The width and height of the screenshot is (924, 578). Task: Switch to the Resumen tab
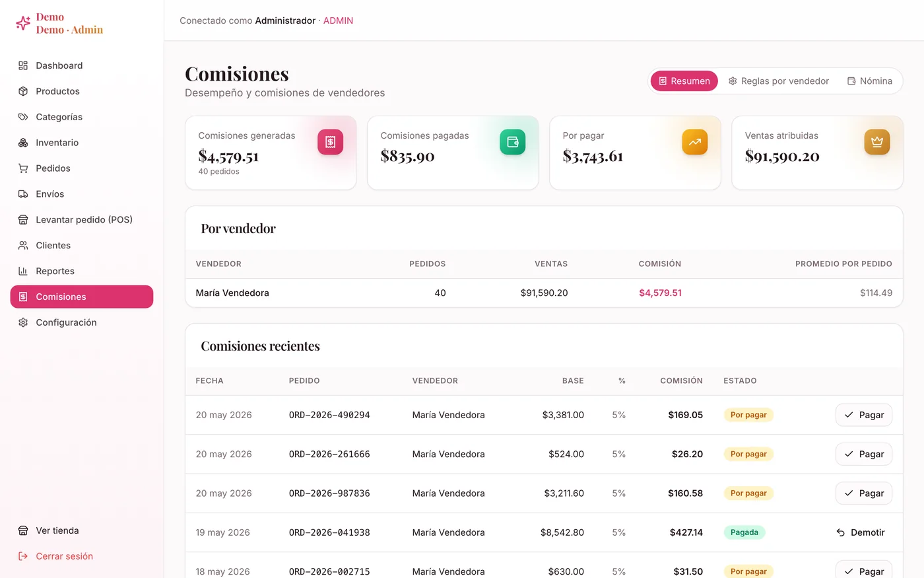684,81
